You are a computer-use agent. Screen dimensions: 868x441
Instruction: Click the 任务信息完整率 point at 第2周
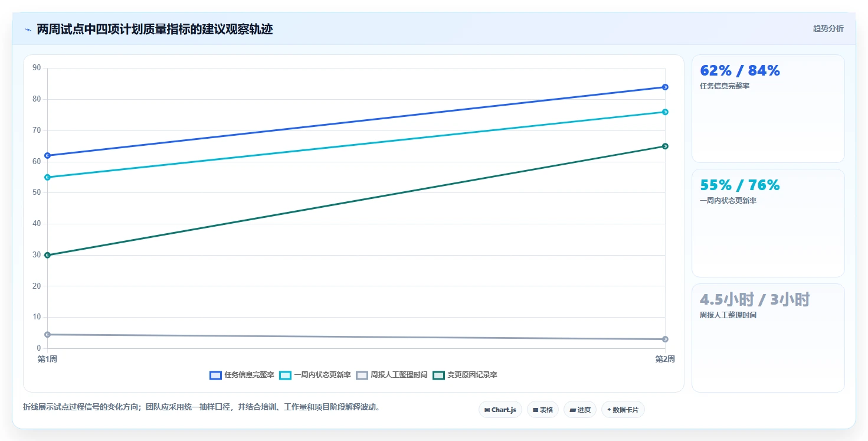click(665, 87)
